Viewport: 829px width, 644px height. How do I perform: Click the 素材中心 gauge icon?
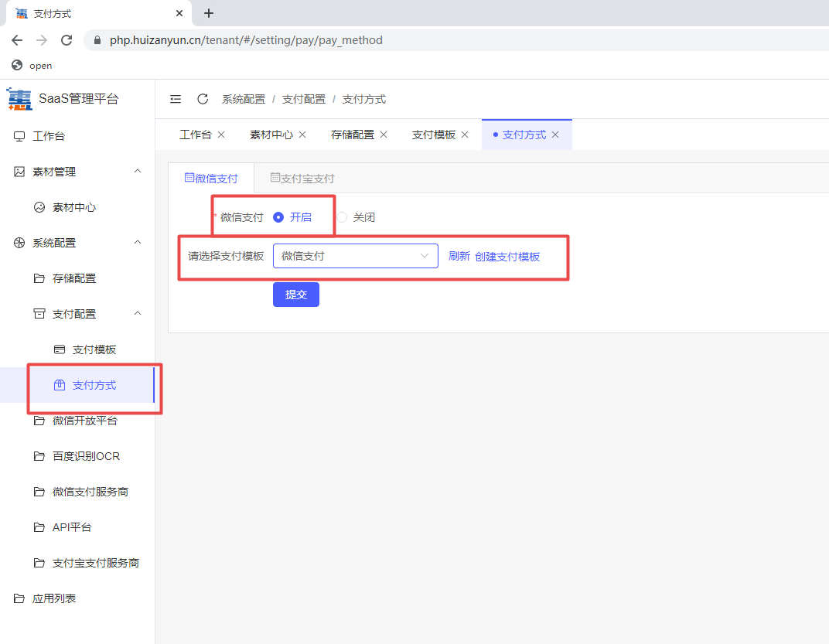click(x=39, y=207)
